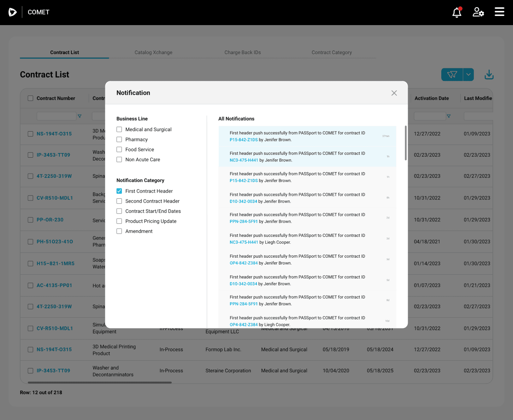Expand the filter dropdown arrow
The height and width of the screenshot is (420, 513).
[468, 75]
